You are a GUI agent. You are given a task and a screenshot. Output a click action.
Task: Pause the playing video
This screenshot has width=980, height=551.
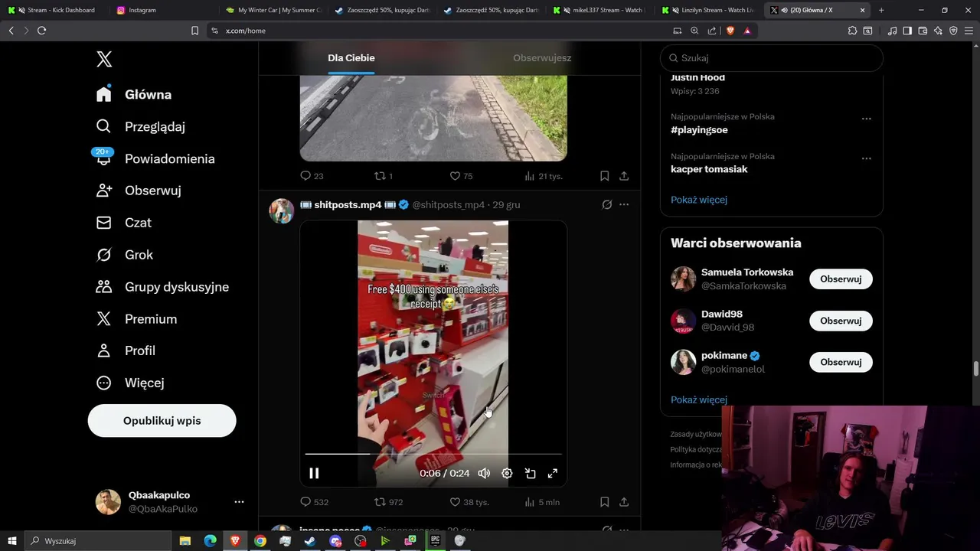[x=314, y=473]
